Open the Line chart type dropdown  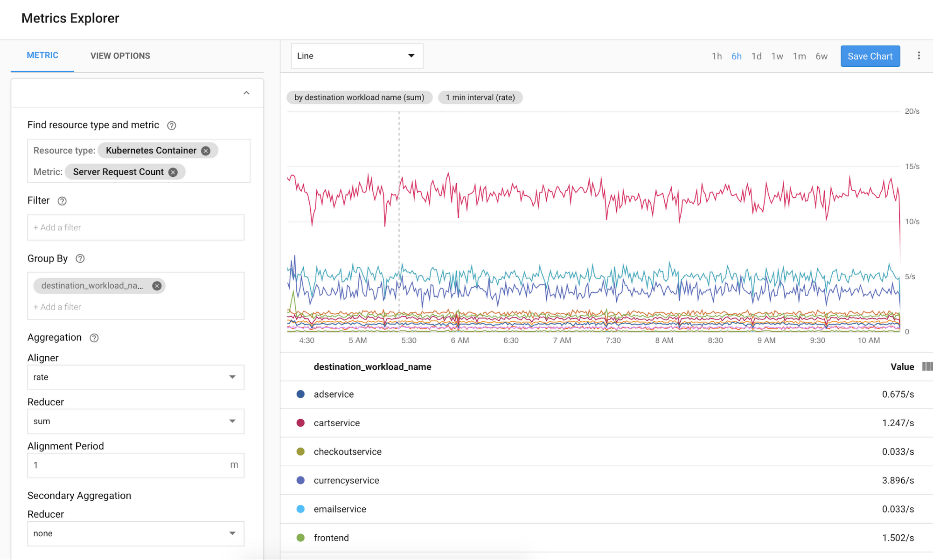coord(357,56)
